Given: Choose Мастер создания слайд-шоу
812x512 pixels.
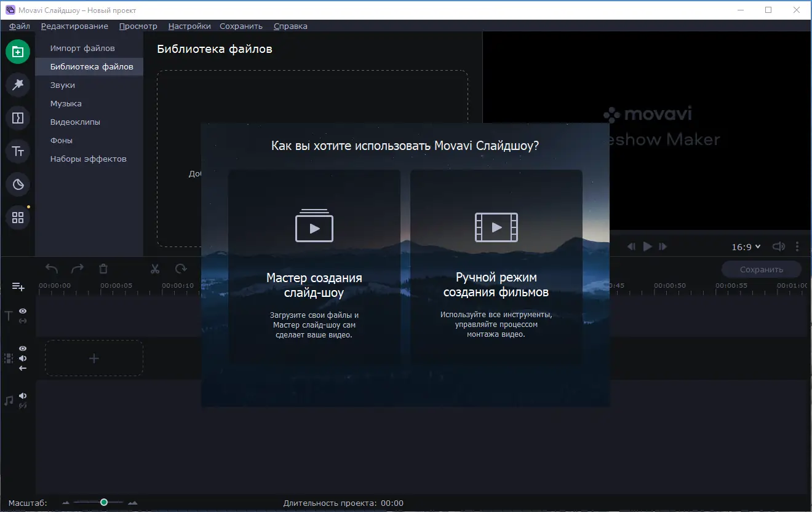Looking at the screenshot, I should pos(314,270).
